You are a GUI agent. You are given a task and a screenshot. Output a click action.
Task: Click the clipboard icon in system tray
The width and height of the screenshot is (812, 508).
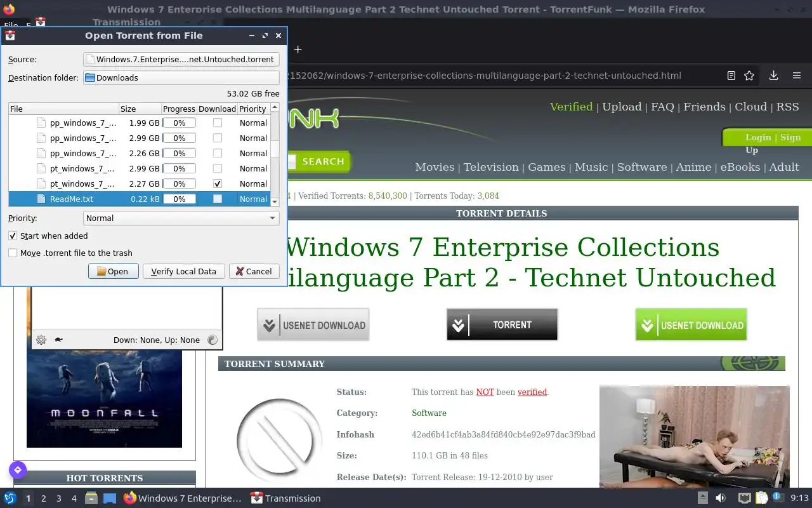pyautogui.click(x=761, y=498)
